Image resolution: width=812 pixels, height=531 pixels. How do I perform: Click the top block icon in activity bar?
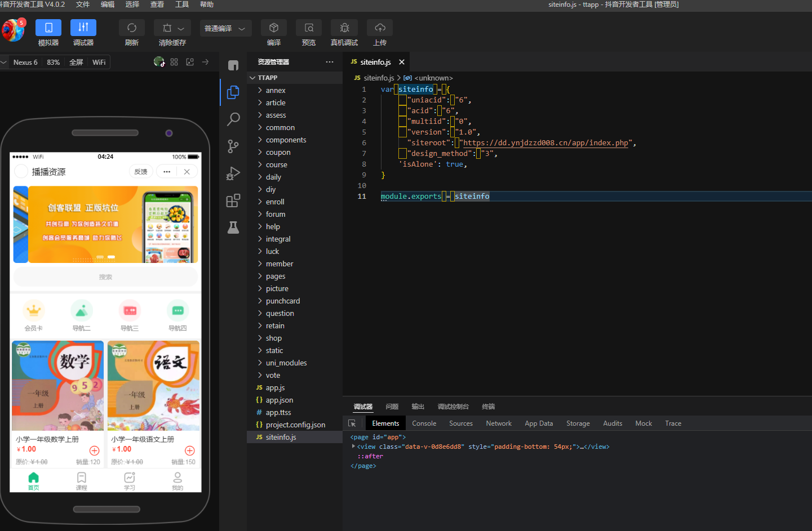pyautogui.click(x=233, y=65)
